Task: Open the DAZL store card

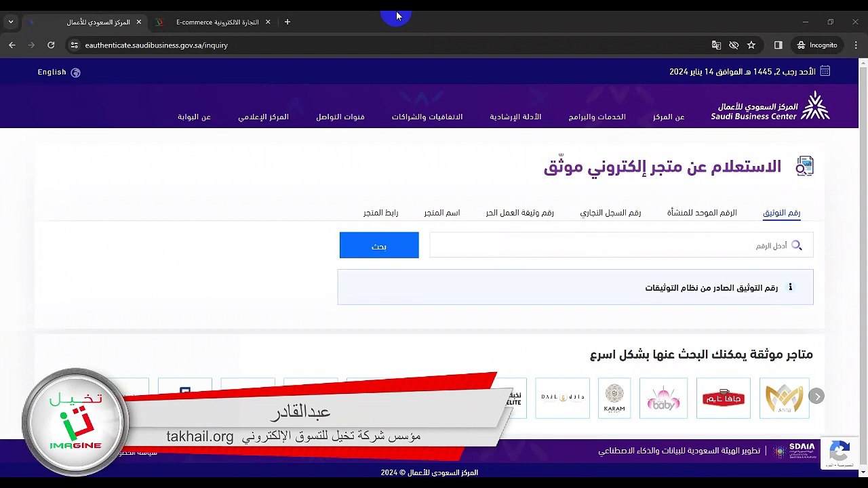Action: point(562,398)
